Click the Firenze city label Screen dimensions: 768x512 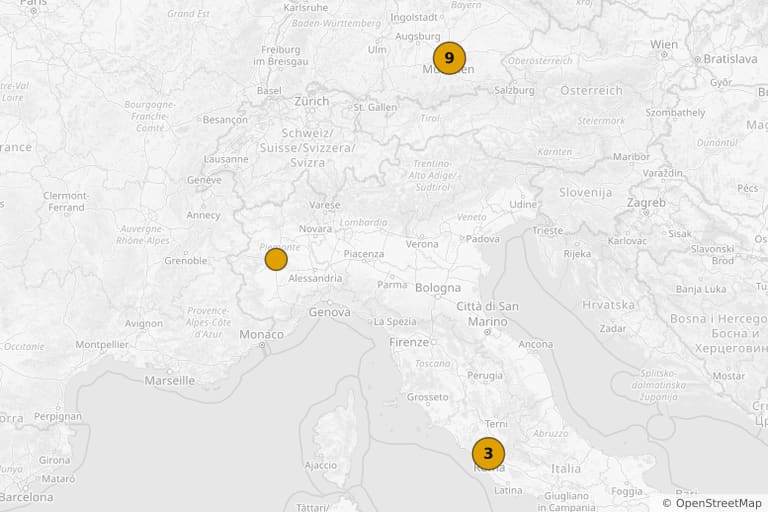coord(409,342)
